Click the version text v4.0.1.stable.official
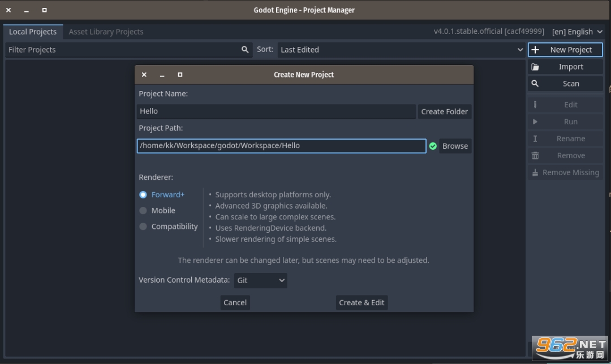 point(489,31)
